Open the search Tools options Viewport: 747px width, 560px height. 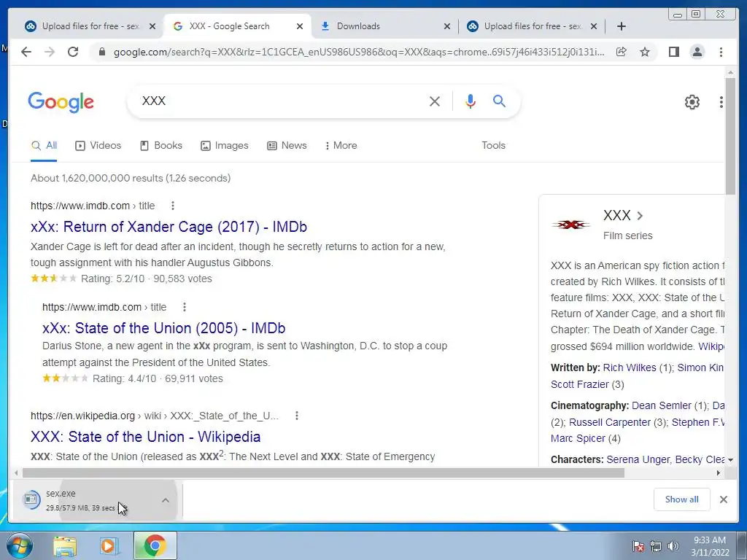coord(493,145)
